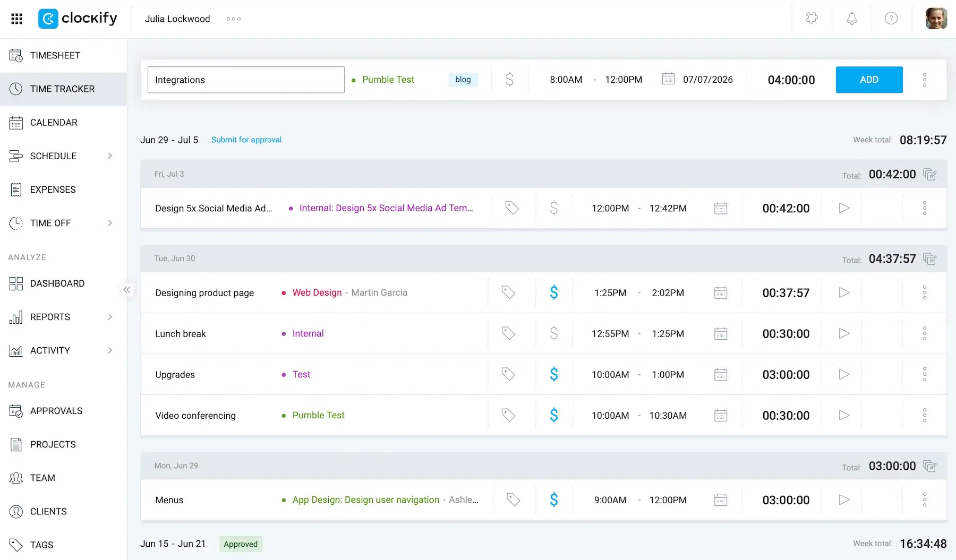The height and width of the screenshot is (560, 956).
Task: Toggle billable status on Video conferencing entry
Action: 554,415
